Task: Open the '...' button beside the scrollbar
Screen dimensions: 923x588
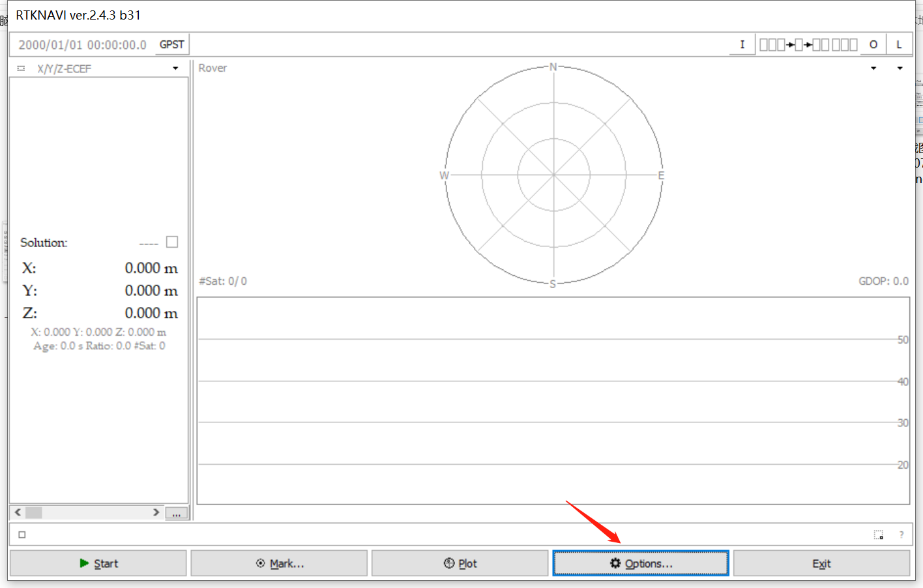Action: pyautogui.click(x=176, y=513)
